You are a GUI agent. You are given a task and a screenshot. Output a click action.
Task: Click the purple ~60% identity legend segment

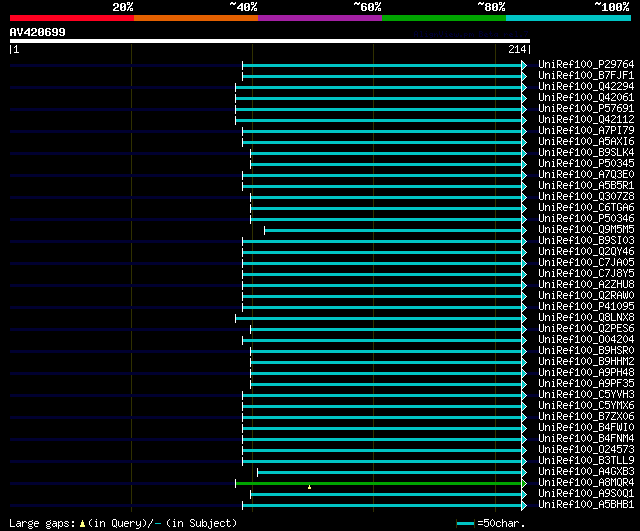(x=320, y=18)
